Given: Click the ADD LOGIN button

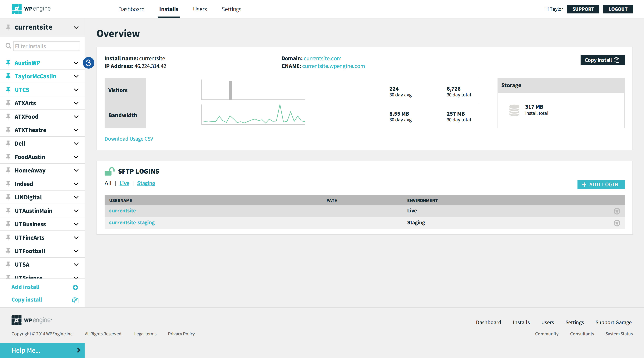Looking at the screenshot, I should tap(601, 185).
